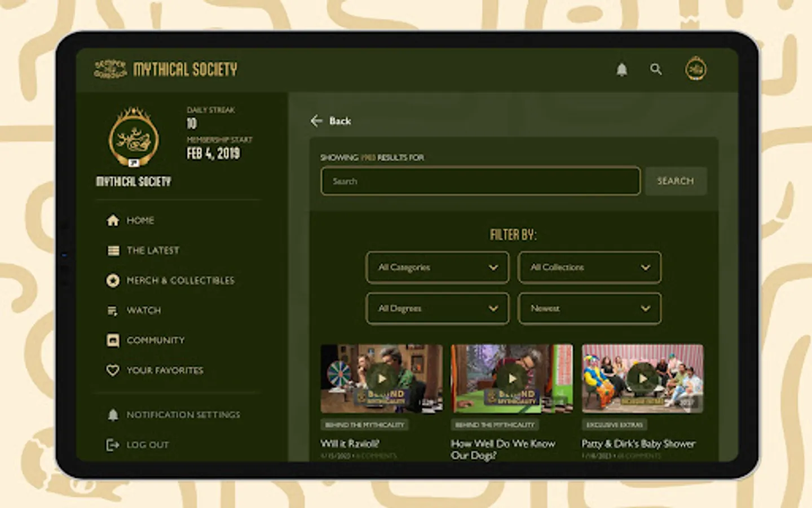
Task: Go to Home in sidebar
Action: (140, 220)
